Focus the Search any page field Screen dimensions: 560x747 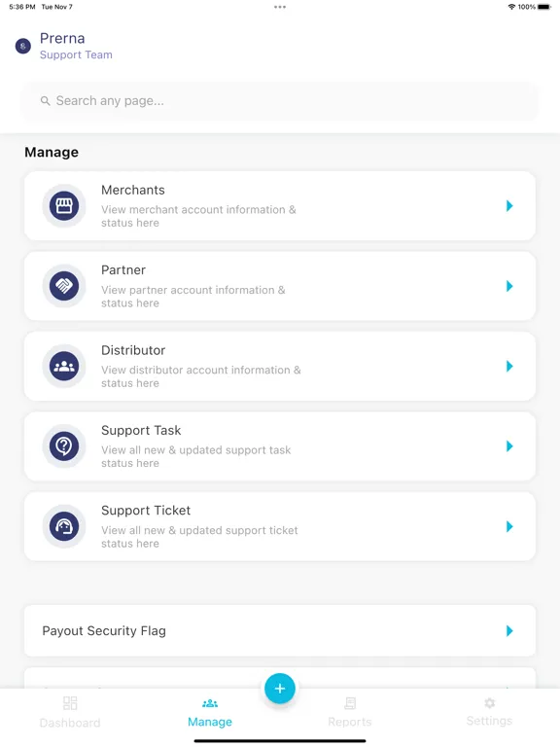tap(280, 101)
